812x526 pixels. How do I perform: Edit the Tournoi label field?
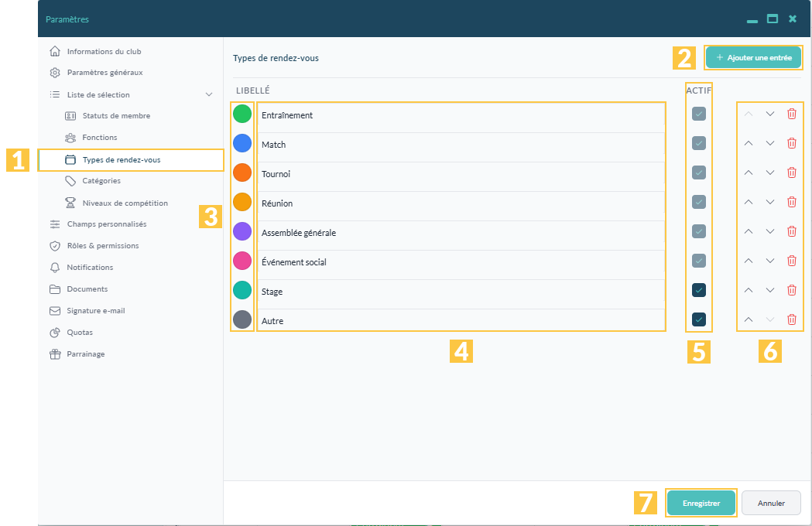pos(461,174)
